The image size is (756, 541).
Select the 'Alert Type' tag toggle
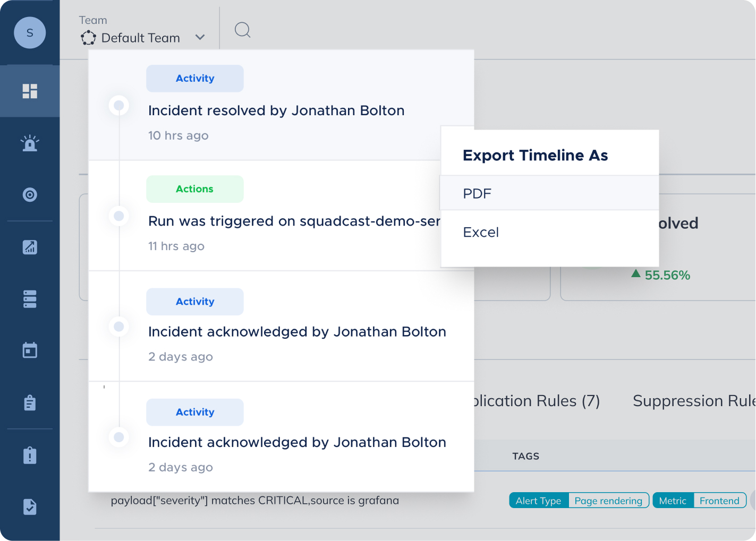pos(538,500)
